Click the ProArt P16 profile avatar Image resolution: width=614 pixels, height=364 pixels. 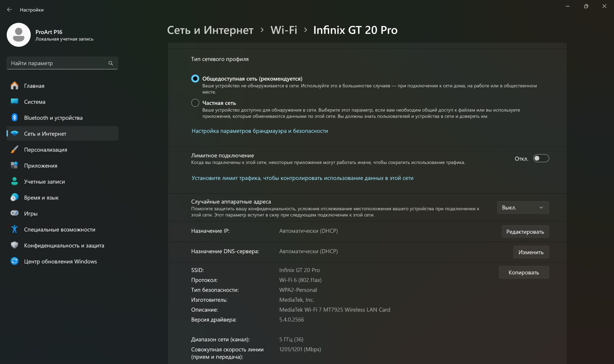(x=19, y=35)
